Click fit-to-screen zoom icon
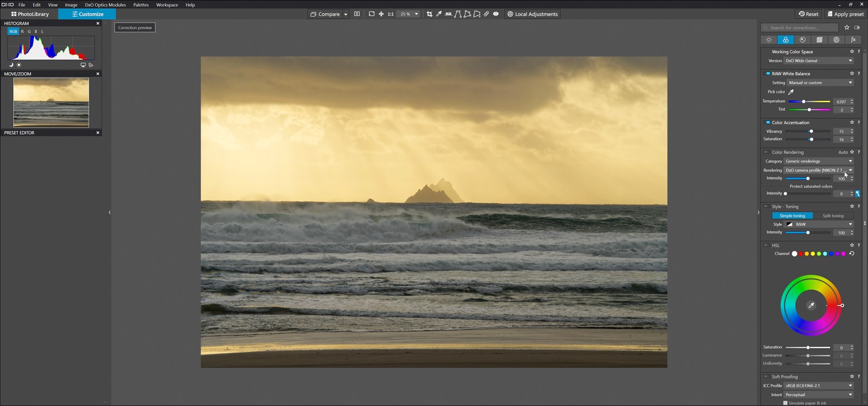Image resolution: width=868 pixels, height=406 pixels. 372,14
